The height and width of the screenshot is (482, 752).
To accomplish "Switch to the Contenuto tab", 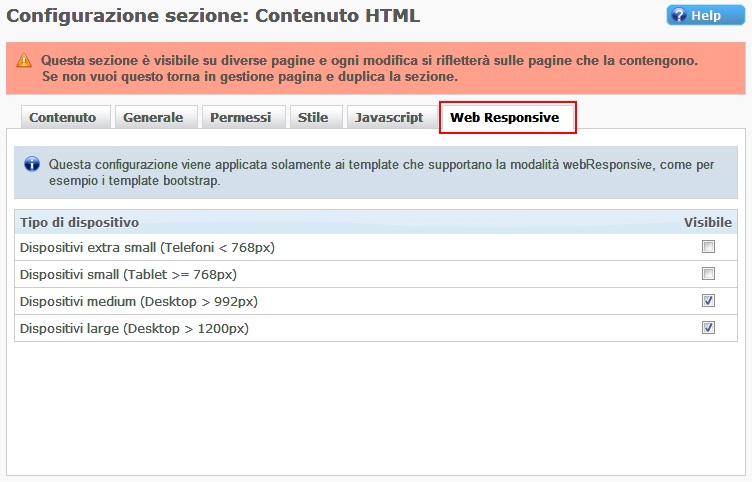I will coord(63,117).
